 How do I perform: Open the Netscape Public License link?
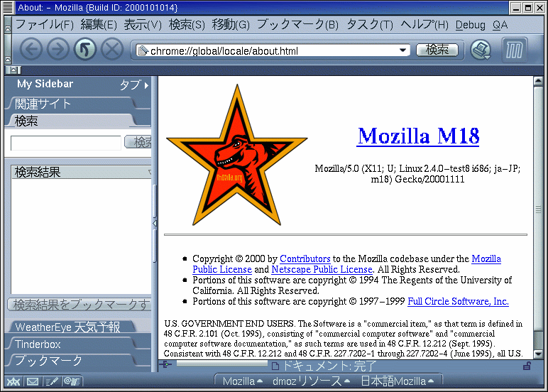(322, 269)
